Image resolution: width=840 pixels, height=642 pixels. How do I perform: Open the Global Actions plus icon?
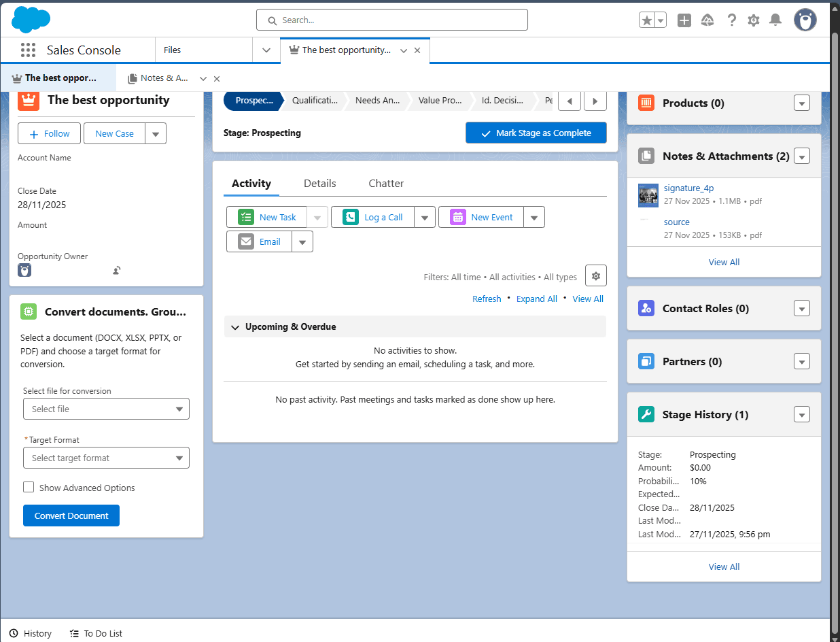point(684,20)
